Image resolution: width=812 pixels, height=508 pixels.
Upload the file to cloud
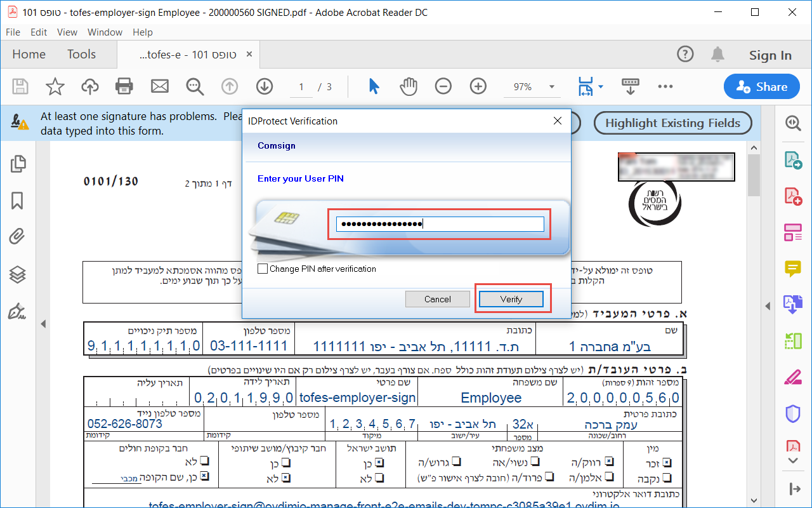[90, 87]
